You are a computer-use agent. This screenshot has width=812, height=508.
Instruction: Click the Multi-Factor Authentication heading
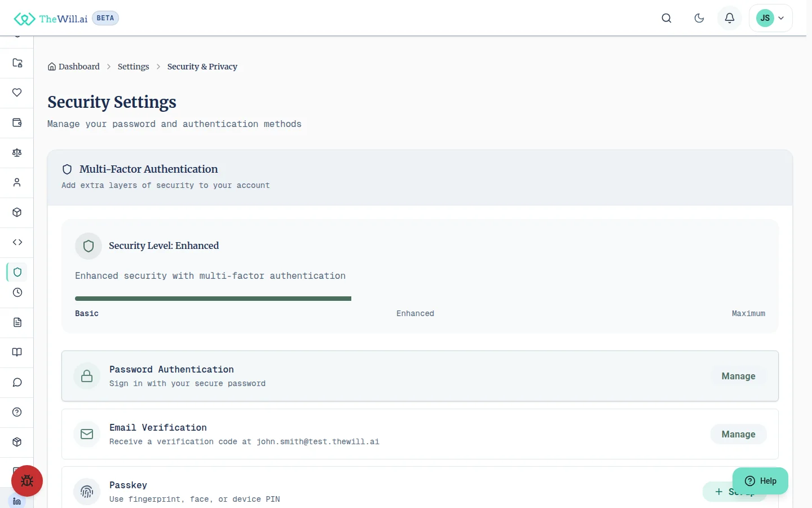click(x=148, y=169)
